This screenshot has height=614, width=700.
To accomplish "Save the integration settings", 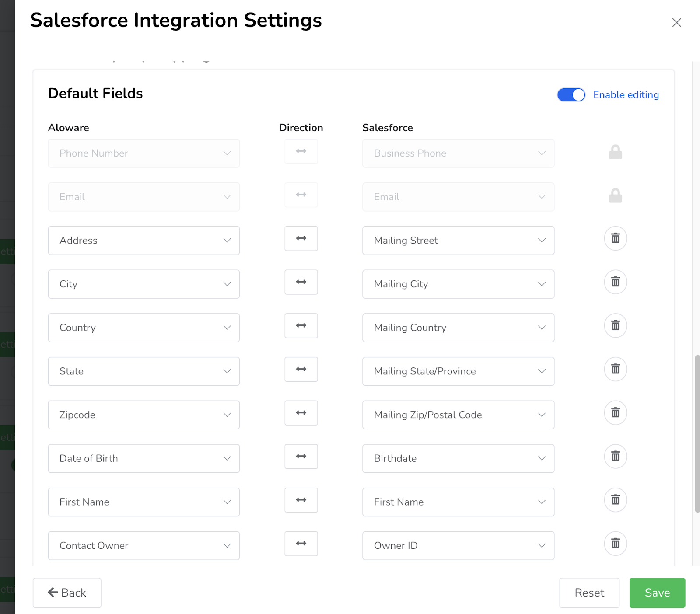I will click(x=657, y=593).
